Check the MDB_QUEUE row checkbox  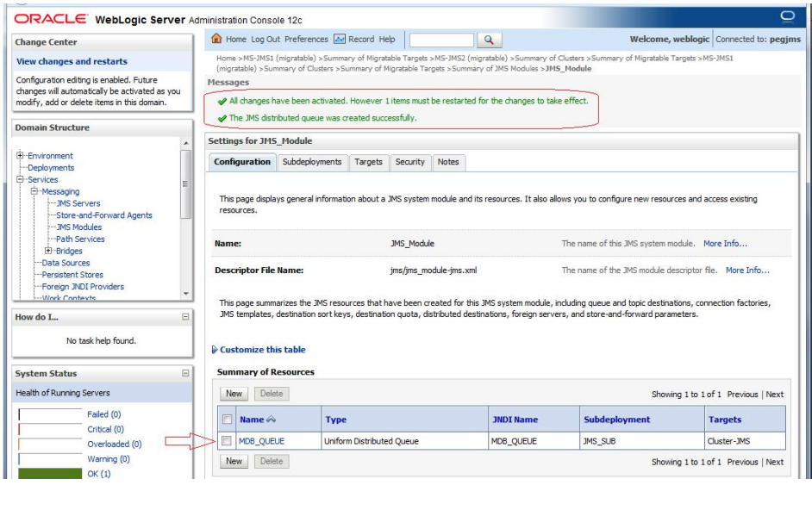coord(227,440)
